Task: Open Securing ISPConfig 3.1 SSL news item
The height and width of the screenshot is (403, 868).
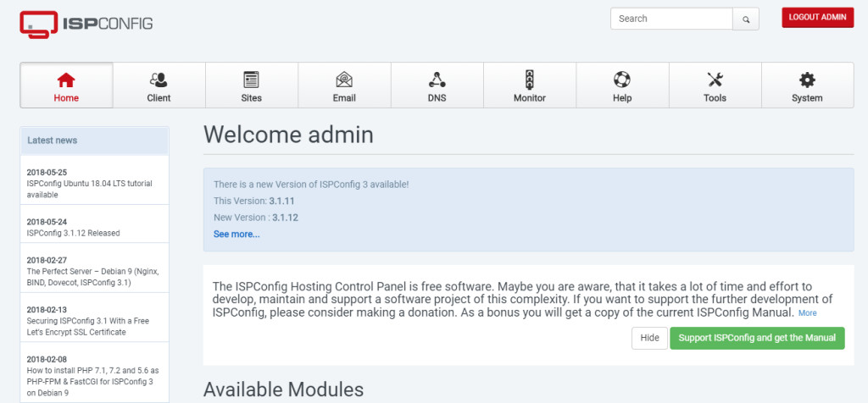Action: (x=88, y=327)
